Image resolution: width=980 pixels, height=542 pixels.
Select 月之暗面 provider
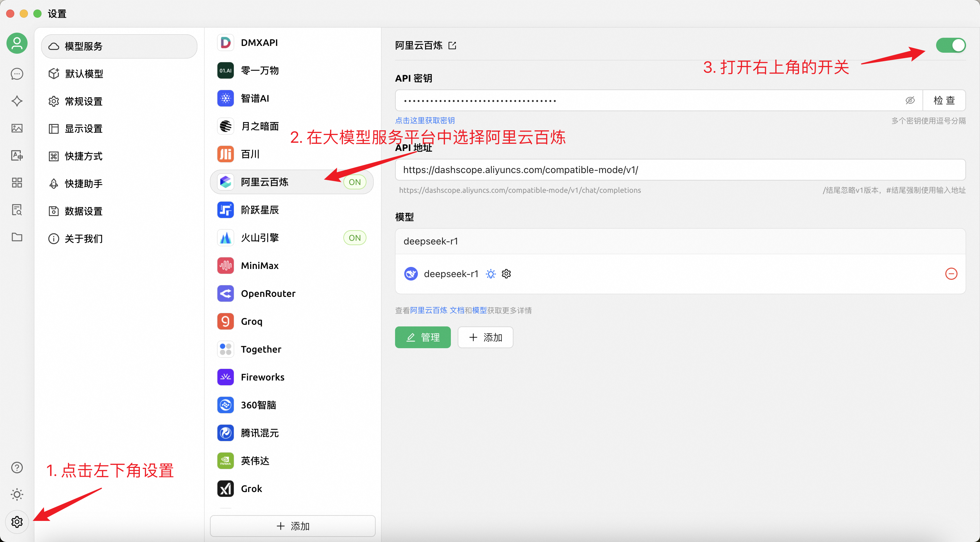click(x=292, y=126)
